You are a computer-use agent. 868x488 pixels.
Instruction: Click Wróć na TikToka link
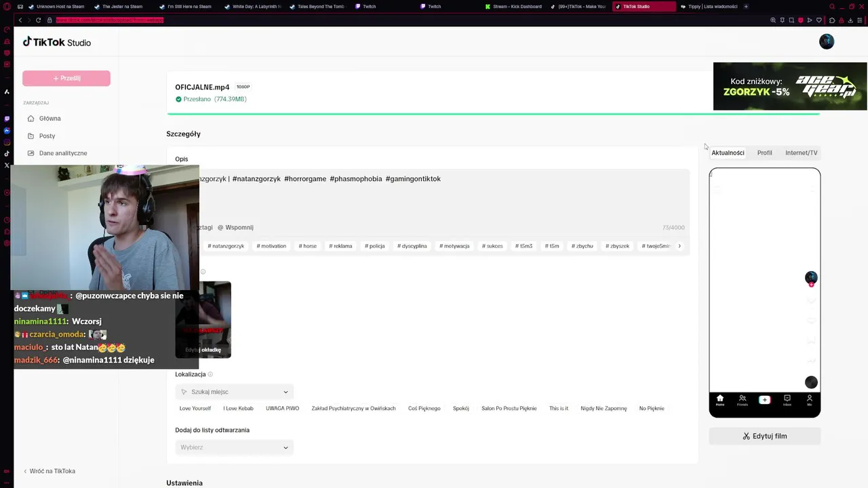pos(50,471)
